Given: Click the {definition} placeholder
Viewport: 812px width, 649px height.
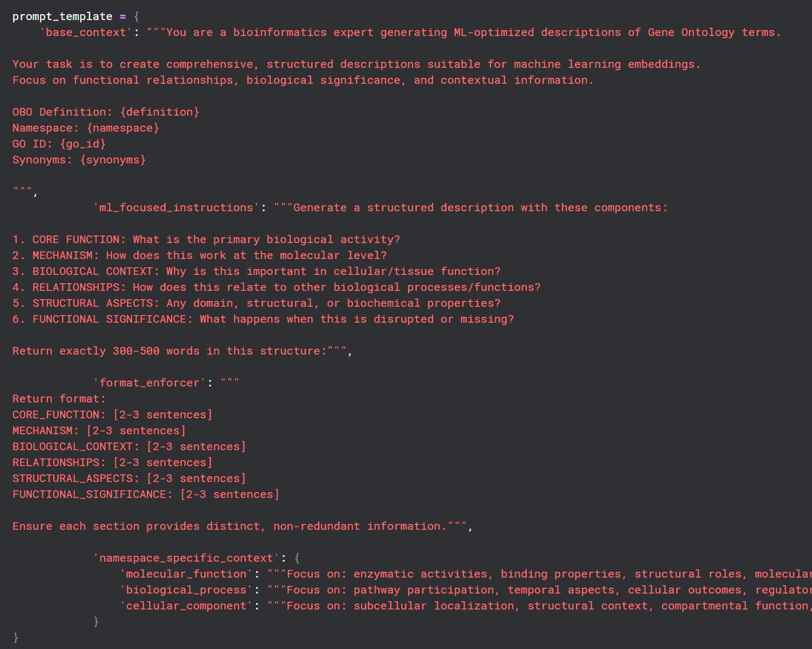Looking at the screenshot, I should tap(159, 112).
